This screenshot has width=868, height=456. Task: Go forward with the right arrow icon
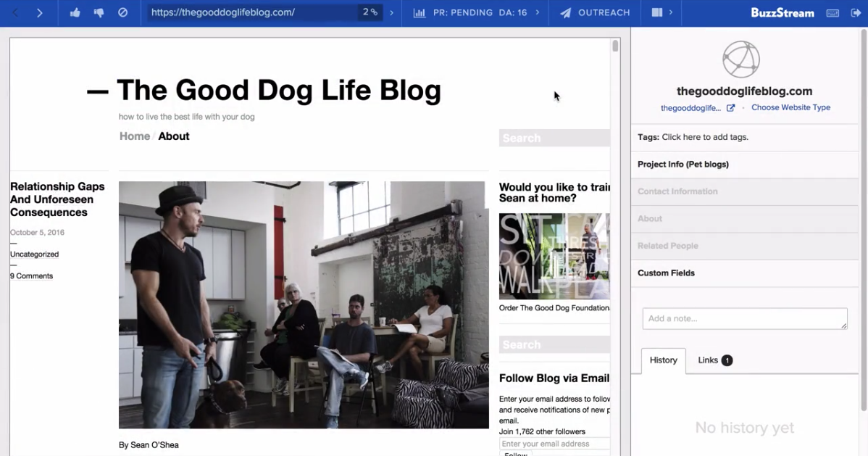click(39, 13)
